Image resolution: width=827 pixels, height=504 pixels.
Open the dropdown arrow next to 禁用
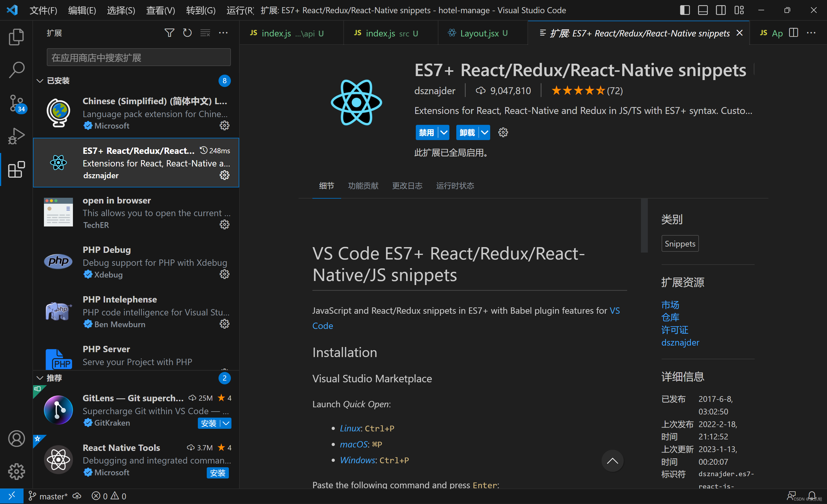pyautogui.click(x=444, y=133)
